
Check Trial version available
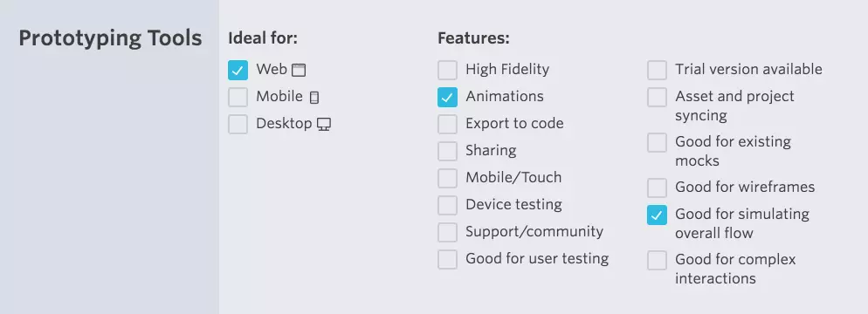tap(657, 70)
